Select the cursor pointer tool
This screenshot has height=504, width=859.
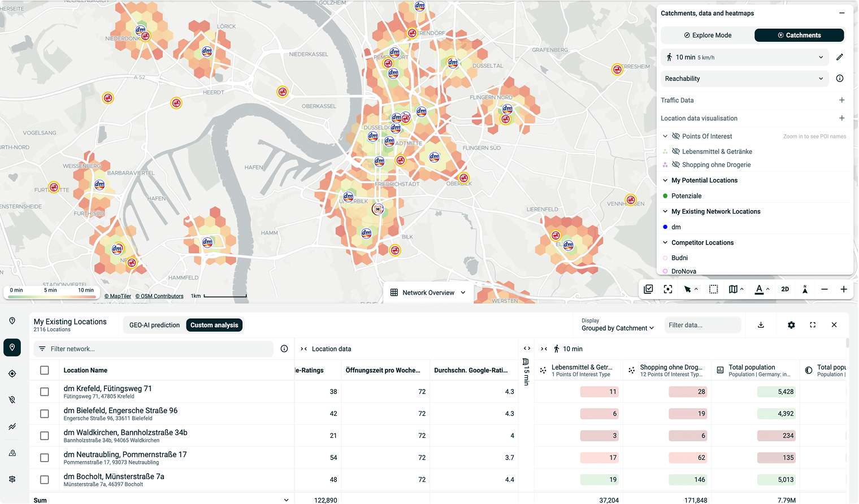coord(688,289)
